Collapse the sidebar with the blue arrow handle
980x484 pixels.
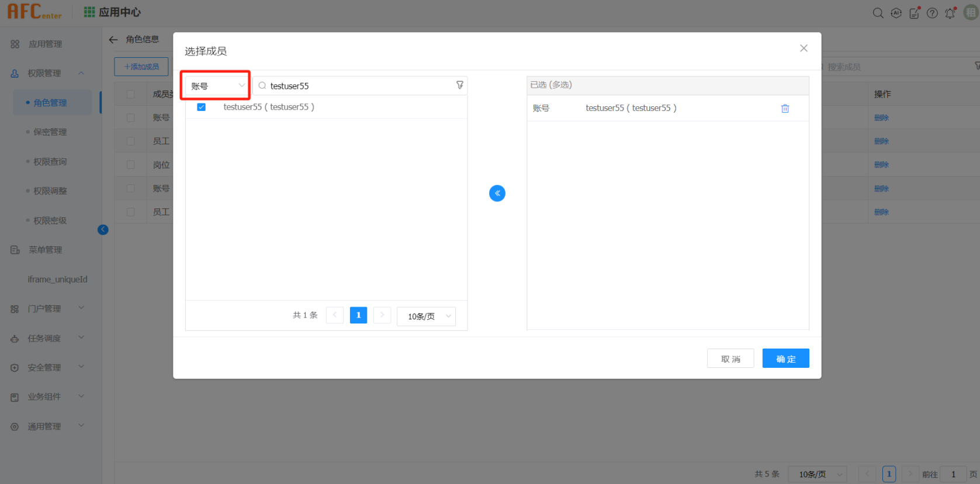pos(103,229)
